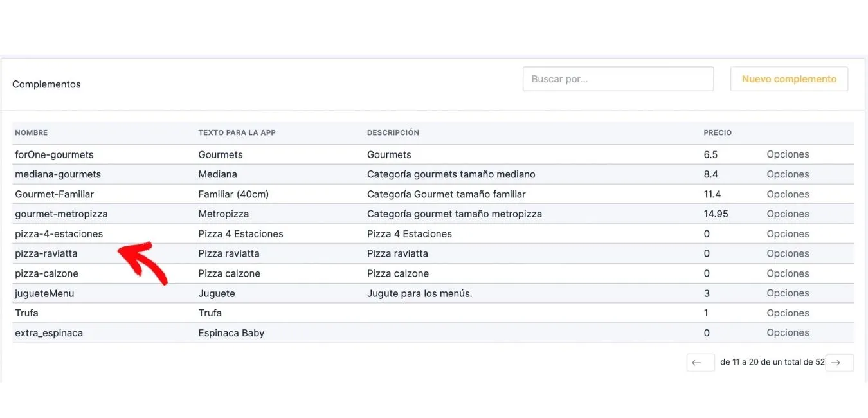Open Opciones for mediana-gourmets
The image size is (868, 418).
[x=788, y=174]
